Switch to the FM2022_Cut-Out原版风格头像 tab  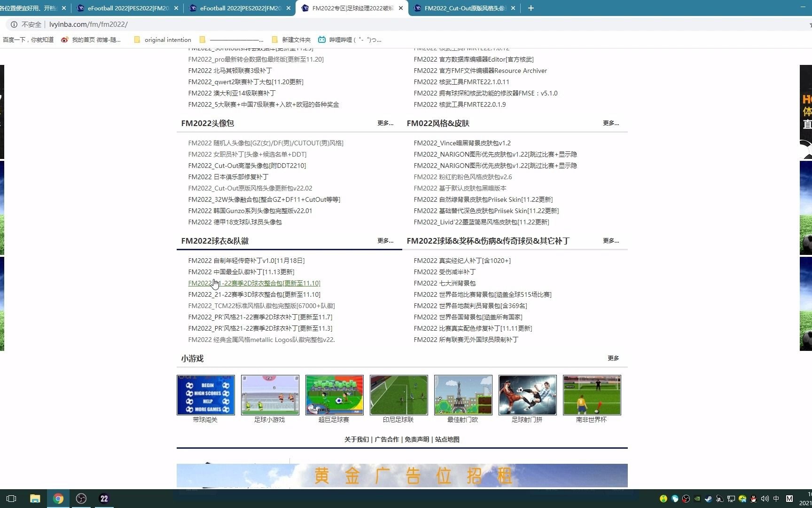pyautogui.click(x=463, y=8)
